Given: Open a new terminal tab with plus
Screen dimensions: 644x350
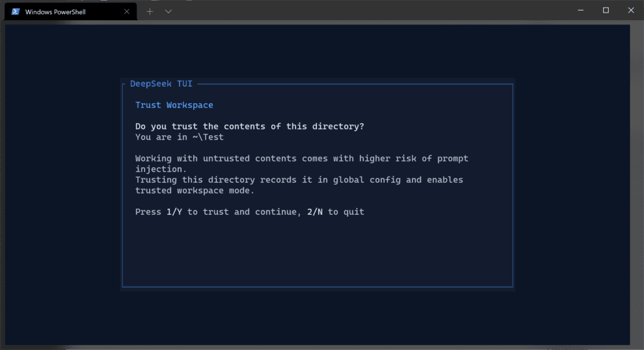Looking at the screenshot, I should pos(150,11).
